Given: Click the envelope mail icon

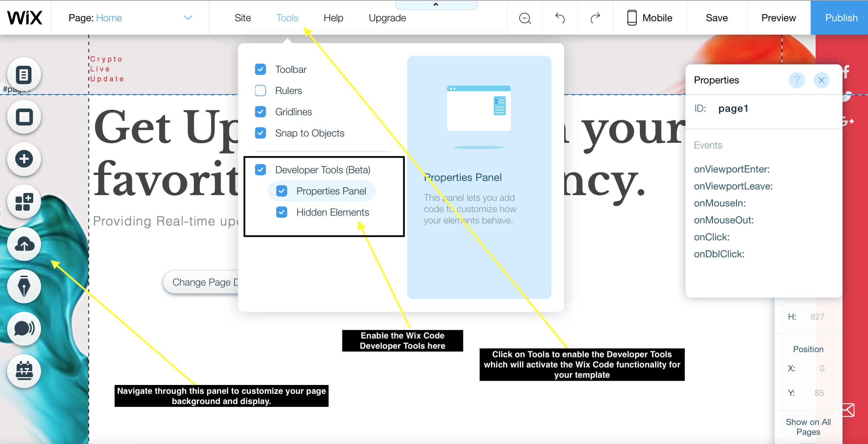Looking at the screenshot, I should (x=845, y=410).
